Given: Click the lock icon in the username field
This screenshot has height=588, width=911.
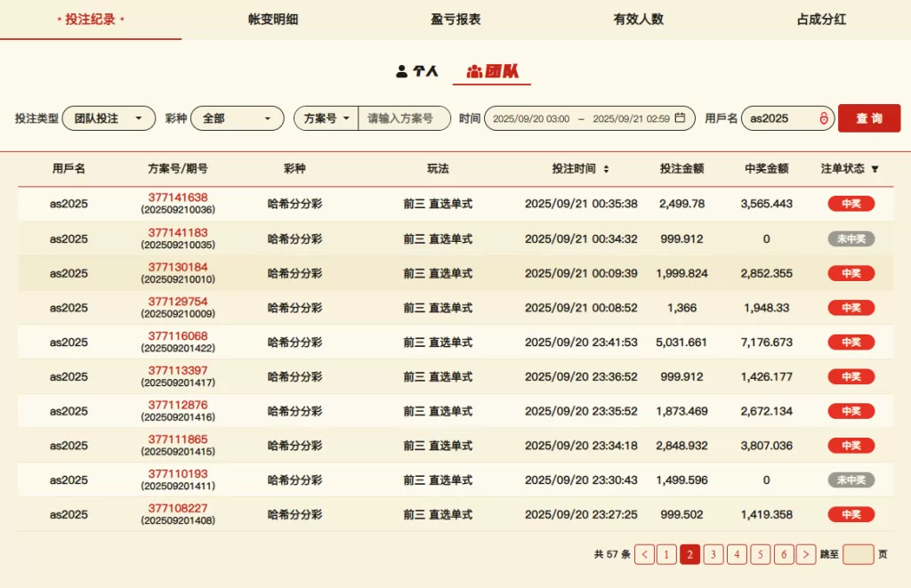Looking at the screenshot, I should click(x=823, y=118).
